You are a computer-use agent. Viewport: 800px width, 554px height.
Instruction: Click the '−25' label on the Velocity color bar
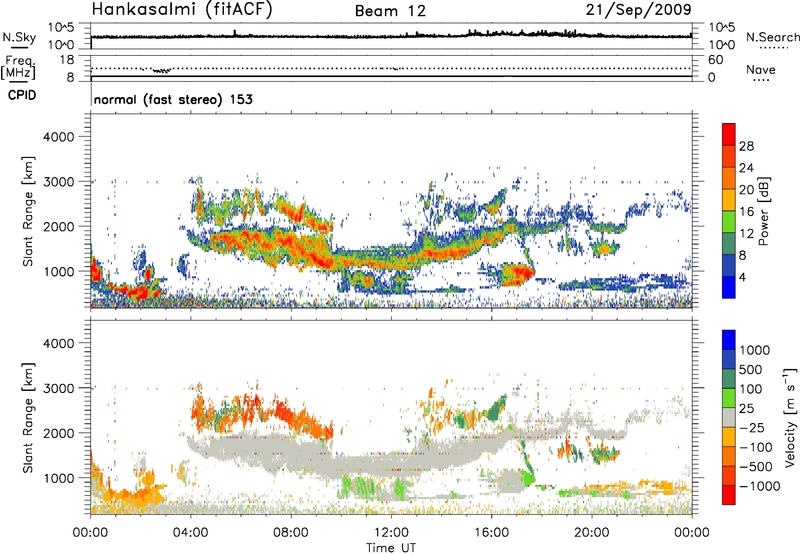coord(751,427)
